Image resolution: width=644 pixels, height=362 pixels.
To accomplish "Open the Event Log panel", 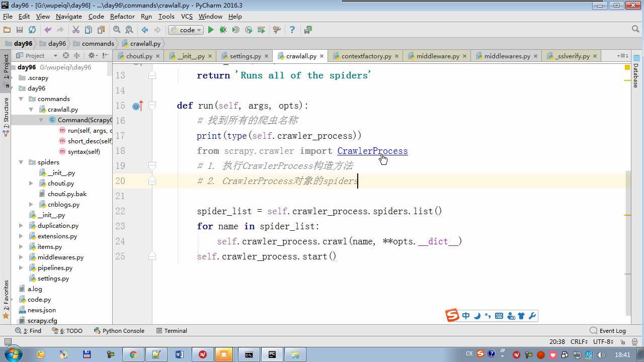I will point(608,331).
